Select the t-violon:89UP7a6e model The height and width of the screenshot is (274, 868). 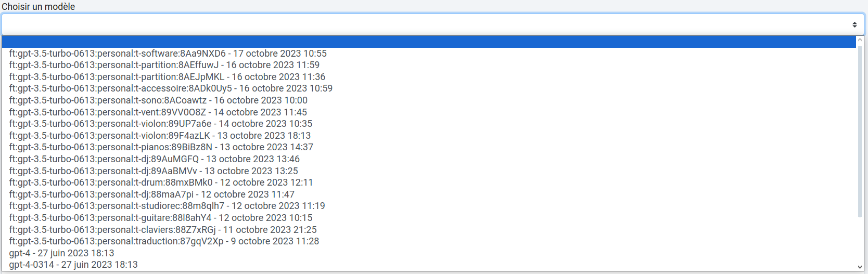click(160, 124)
